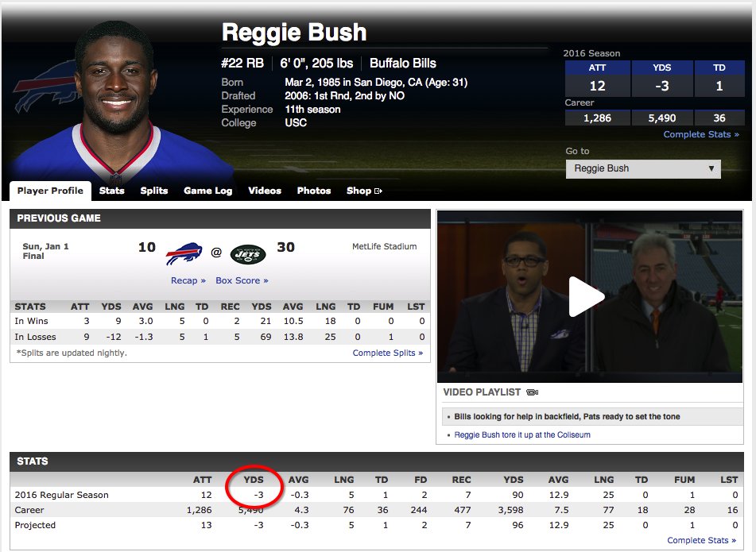Play the video in the player
This screenshot has height=552, width=756.
(587, 296)
